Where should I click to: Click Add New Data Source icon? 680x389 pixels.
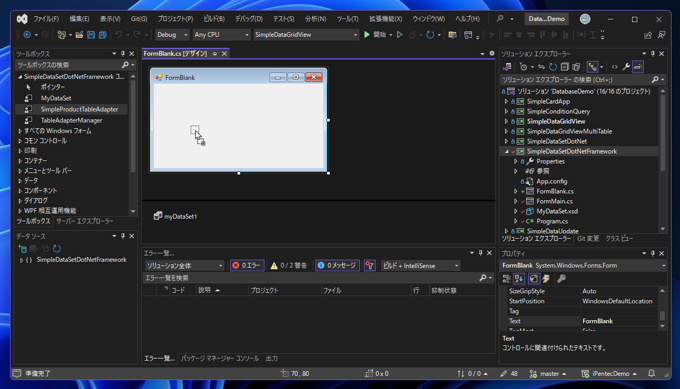click(22, 248)
